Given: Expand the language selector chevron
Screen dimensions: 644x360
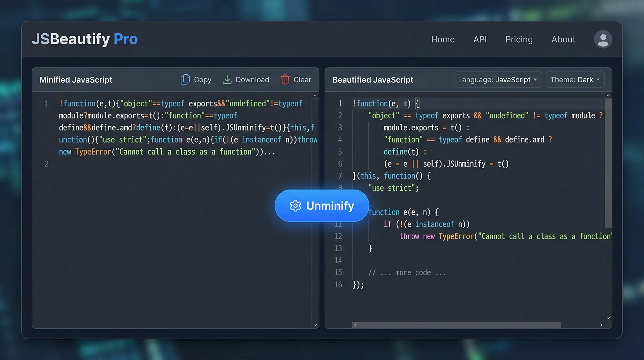Looking at the screenshot, I should [x=535, y=80].
